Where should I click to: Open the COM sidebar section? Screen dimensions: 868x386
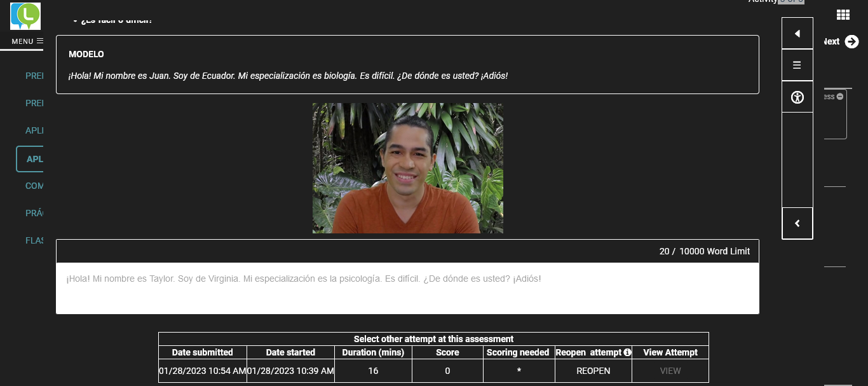(x=34, y=186)
